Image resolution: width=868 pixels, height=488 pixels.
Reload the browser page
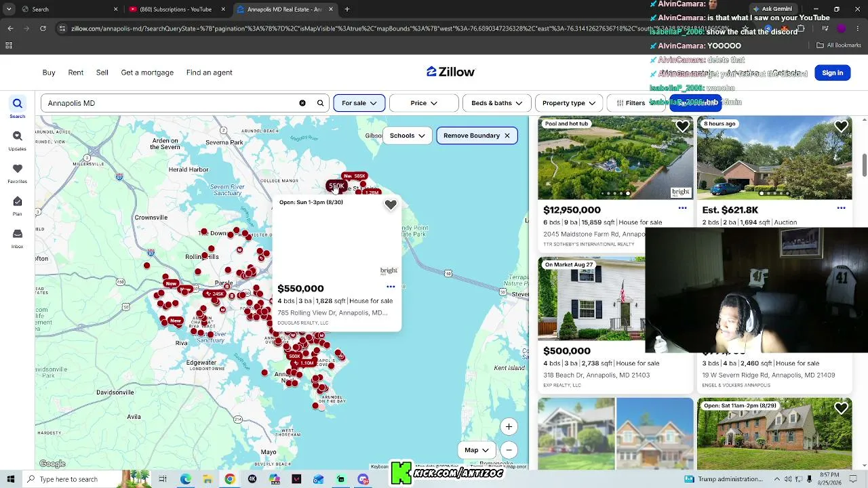click(43, 28)
